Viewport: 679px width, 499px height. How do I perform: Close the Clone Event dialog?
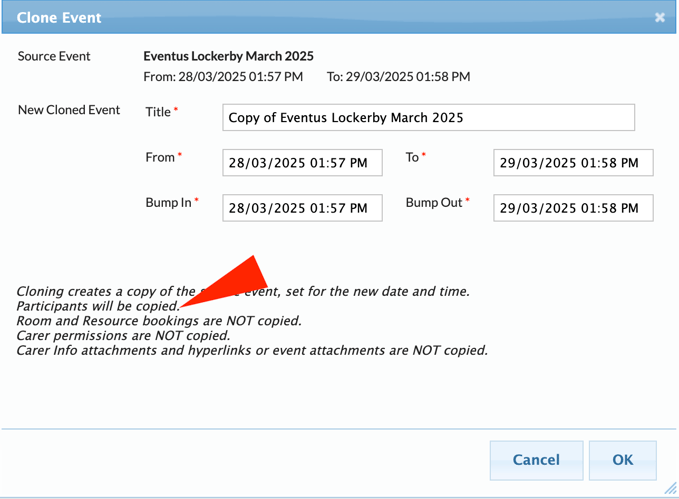coord(660,17)
